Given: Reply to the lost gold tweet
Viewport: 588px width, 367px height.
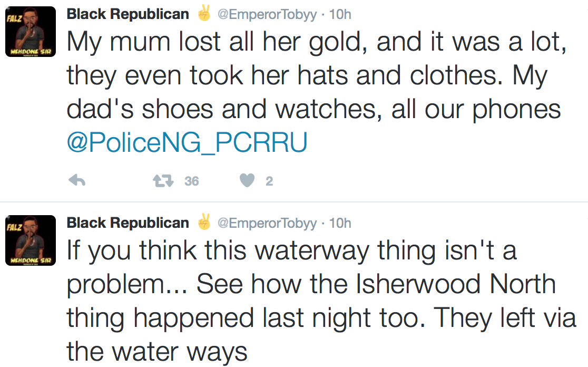Looking at the screenshot, I should point(77,180).
